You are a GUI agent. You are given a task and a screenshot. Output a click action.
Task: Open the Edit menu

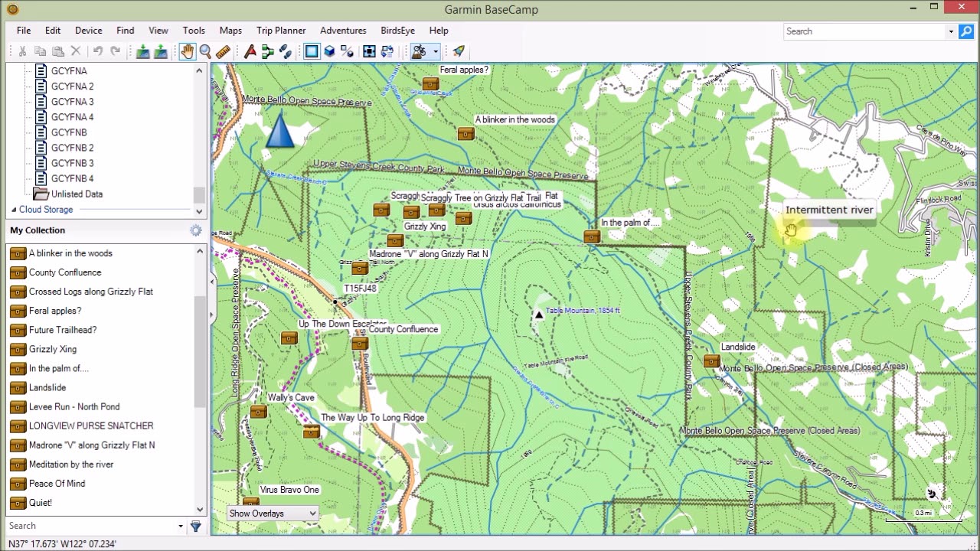pyautogui.click(x=53, y=31)
